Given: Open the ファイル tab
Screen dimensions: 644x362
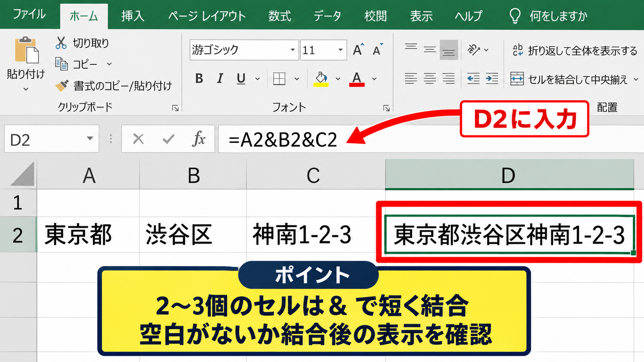Looking at the screenshot, I should tap(29, 15).
